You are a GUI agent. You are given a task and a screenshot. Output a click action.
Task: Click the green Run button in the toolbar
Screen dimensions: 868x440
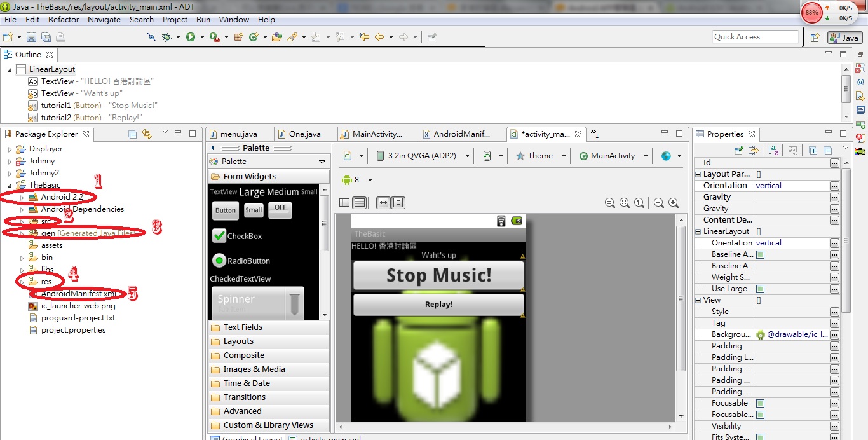[x=191, y=38]
